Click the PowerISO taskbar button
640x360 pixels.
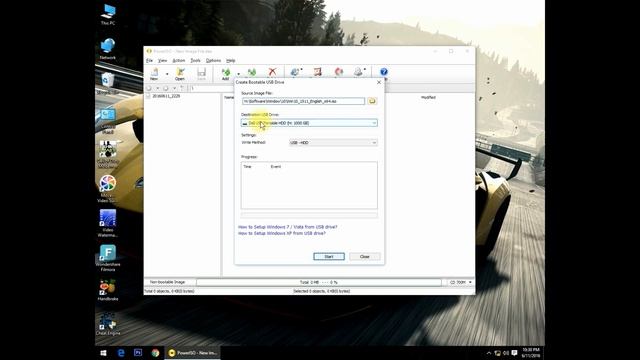tap(193, 353)
